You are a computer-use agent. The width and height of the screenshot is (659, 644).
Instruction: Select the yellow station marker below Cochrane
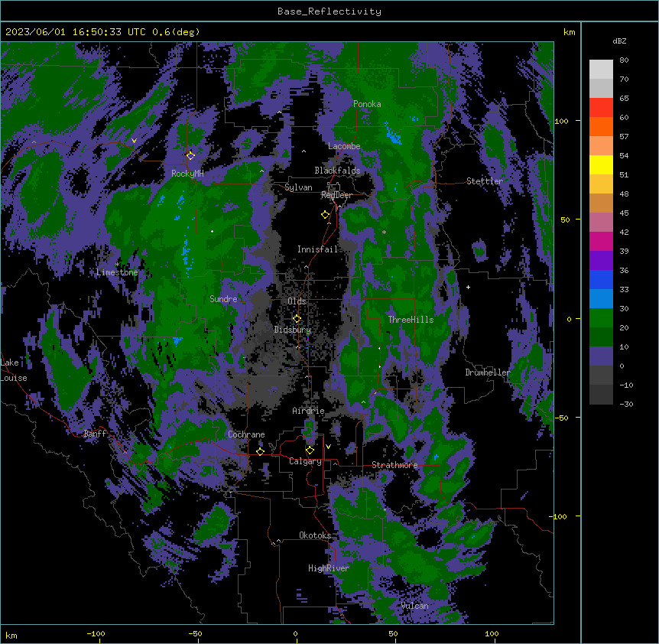(x=260, y=451)
